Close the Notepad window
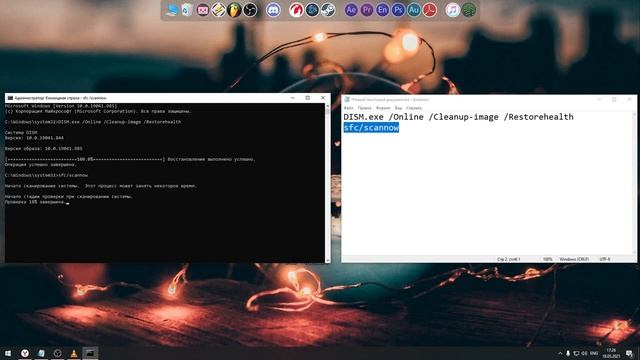The width and height of the screenshot is (640, 360). (629, 100)
